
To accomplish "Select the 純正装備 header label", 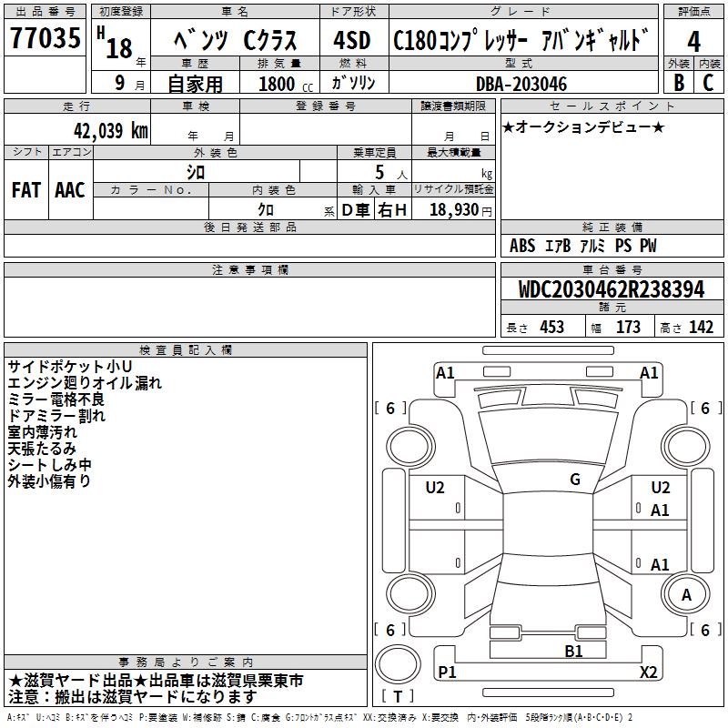I will pos(612,227).
